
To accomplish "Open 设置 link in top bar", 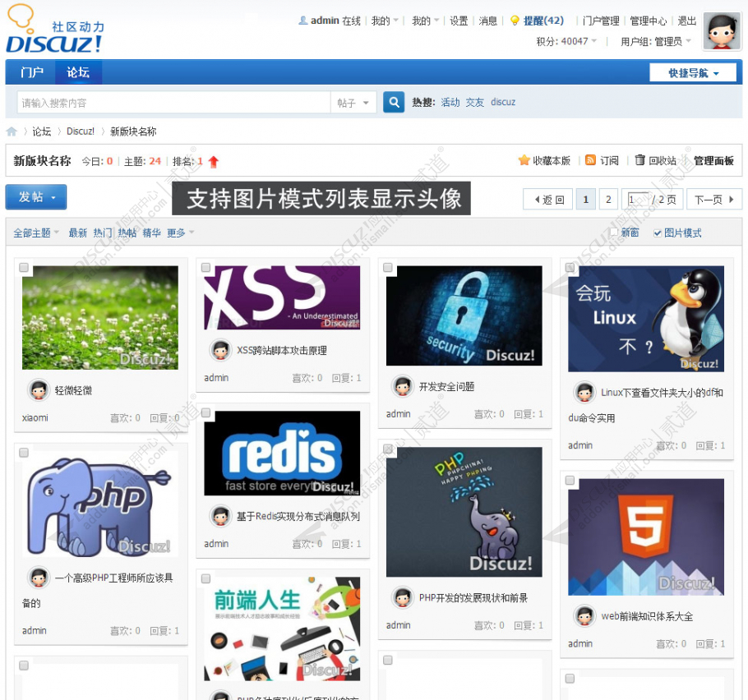I will click(459, 21).
